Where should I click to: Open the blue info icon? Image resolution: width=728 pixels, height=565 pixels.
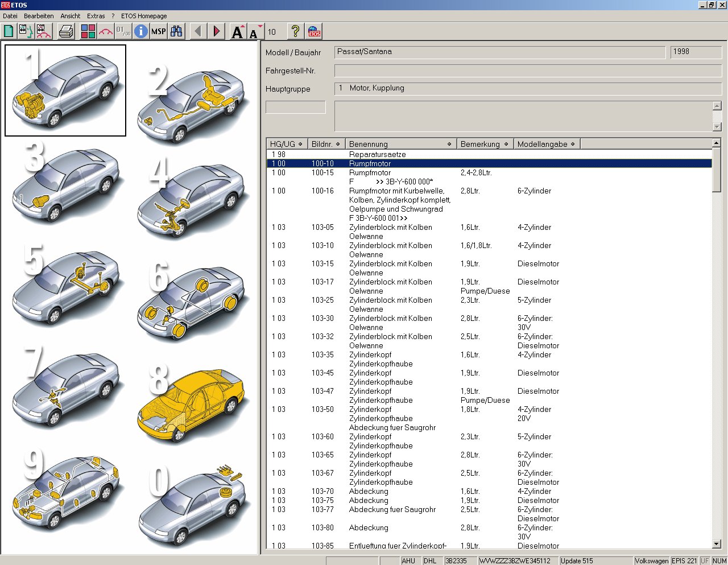click(141, 31)
